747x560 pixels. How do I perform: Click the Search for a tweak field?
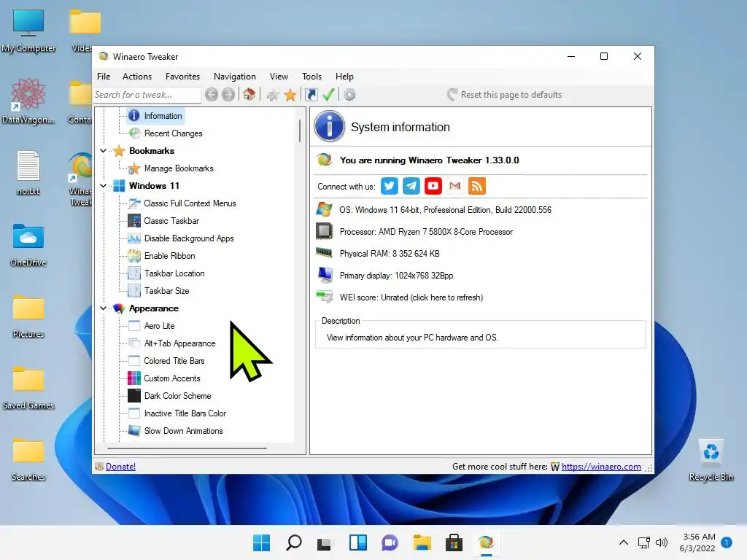coord(147,95)
